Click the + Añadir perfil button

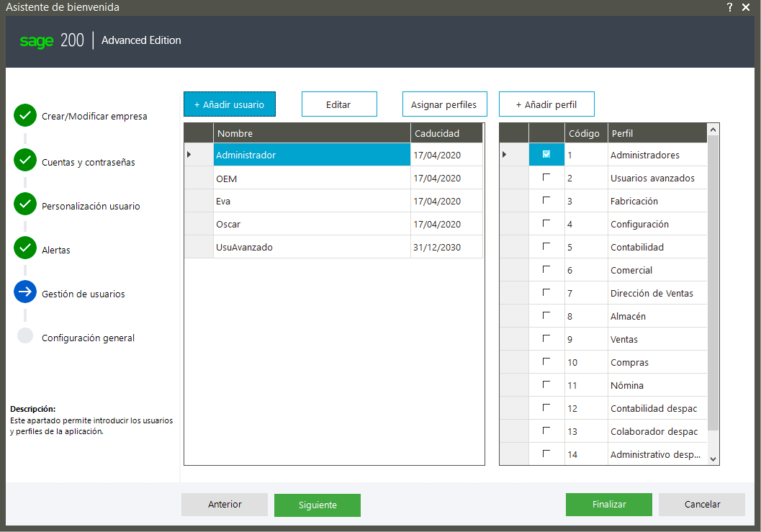point(546,104)
